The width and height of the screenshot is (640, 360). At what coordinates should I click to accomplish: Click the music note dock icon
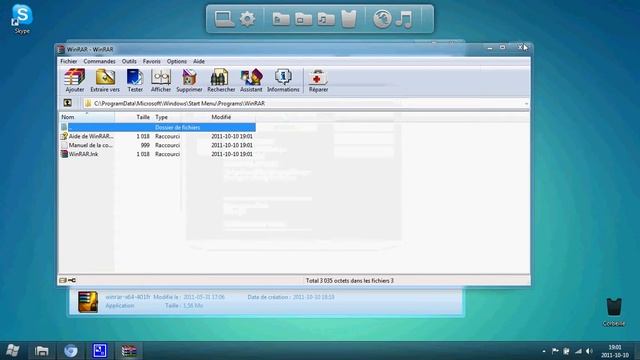(x=404, y=19)
